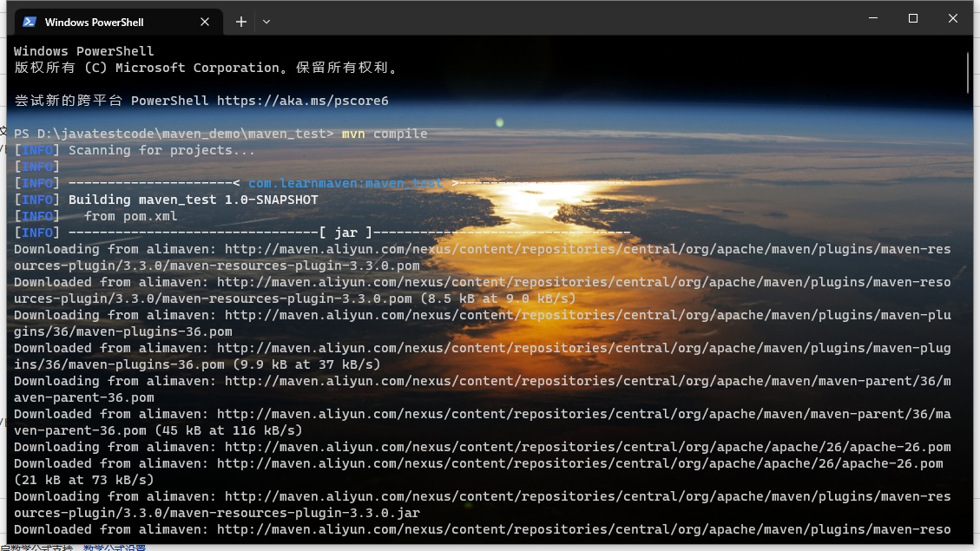Image resolution: width=980 pixels, height=551 pixels.
Task: Click '(9.9 kB at 37 kB/s)' text
Action: click(306, 364)
